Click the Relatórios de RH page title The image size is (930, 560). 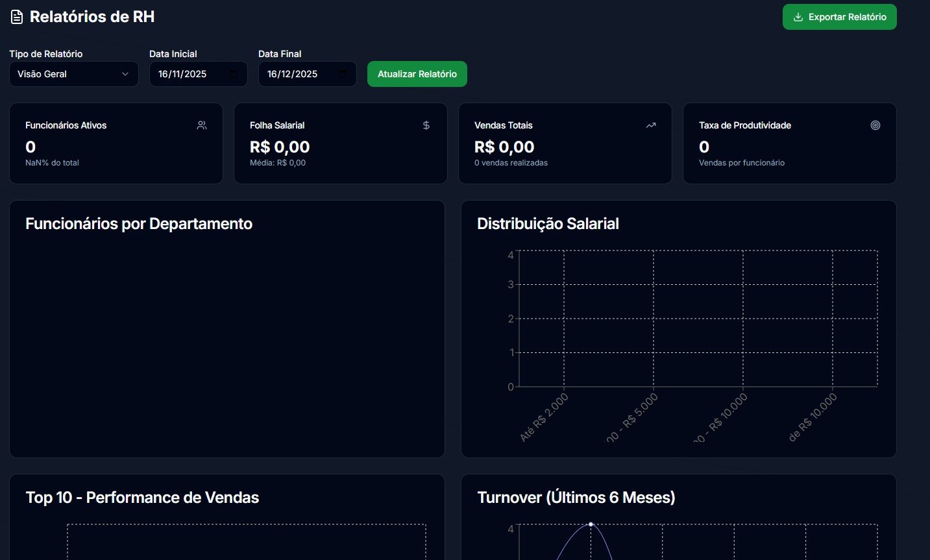[92, 17]
